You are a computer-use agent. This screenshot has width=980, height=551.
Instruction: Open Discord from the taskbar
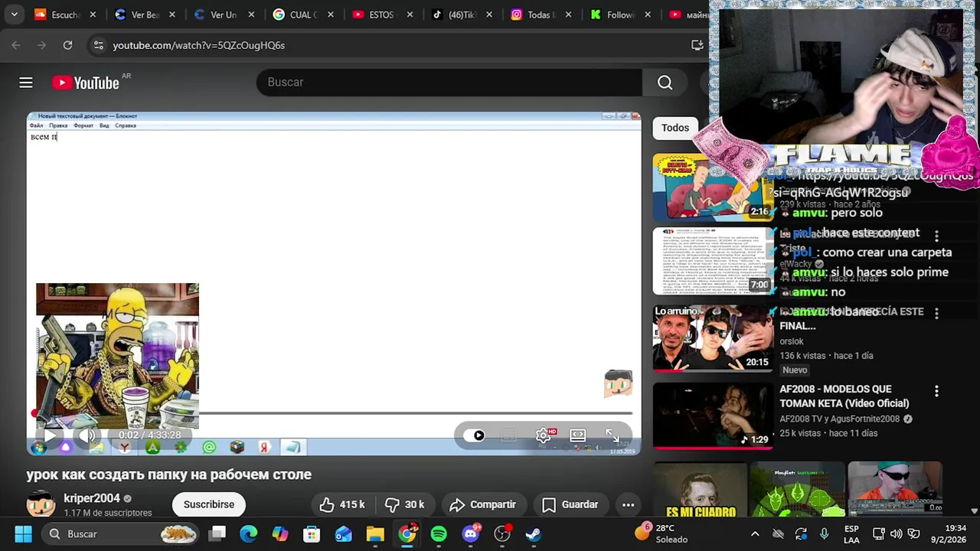pos(471,533)
